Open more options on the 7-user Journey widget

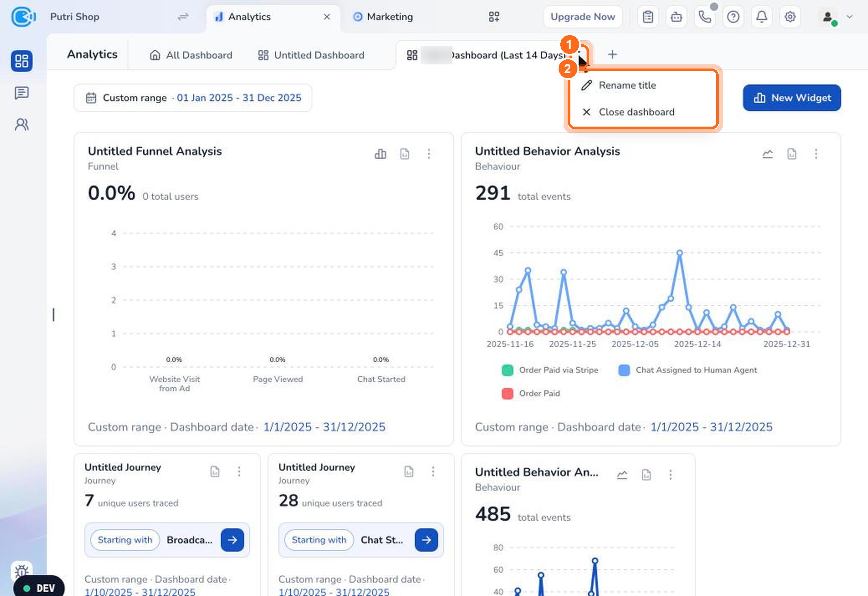click(239, 471)
